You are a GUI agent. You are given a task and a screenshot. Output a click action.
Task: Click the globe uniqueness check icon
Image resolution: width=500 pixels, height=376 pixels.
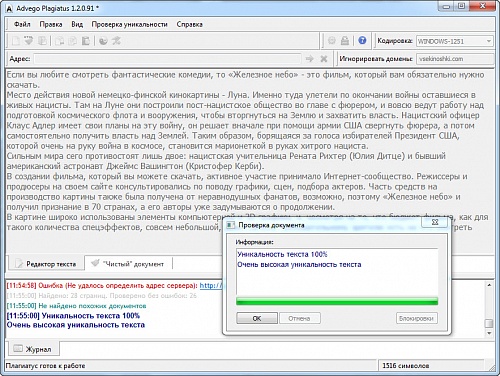point(103,41)
